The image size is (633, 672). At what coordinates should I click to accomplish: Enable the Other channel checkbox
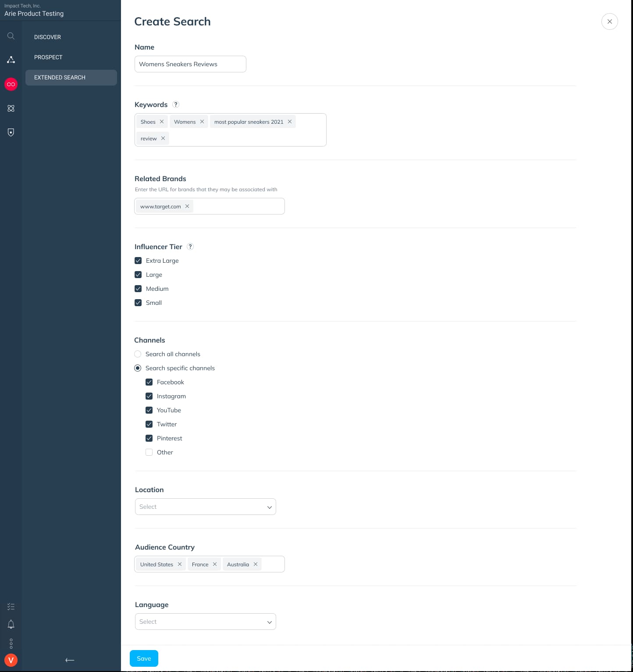coord(149,452)
